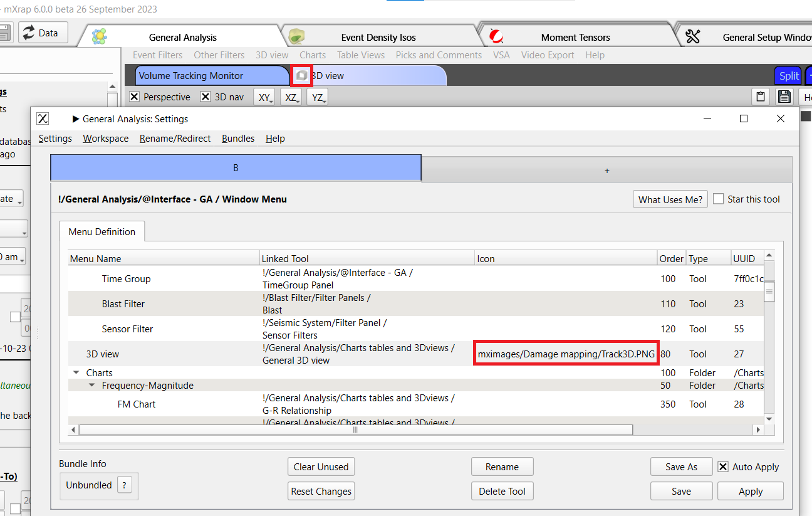Click the horizontal scrollbar of the menu table
The height and width of the screenshot is (516, 812).
tap(355, 430)
